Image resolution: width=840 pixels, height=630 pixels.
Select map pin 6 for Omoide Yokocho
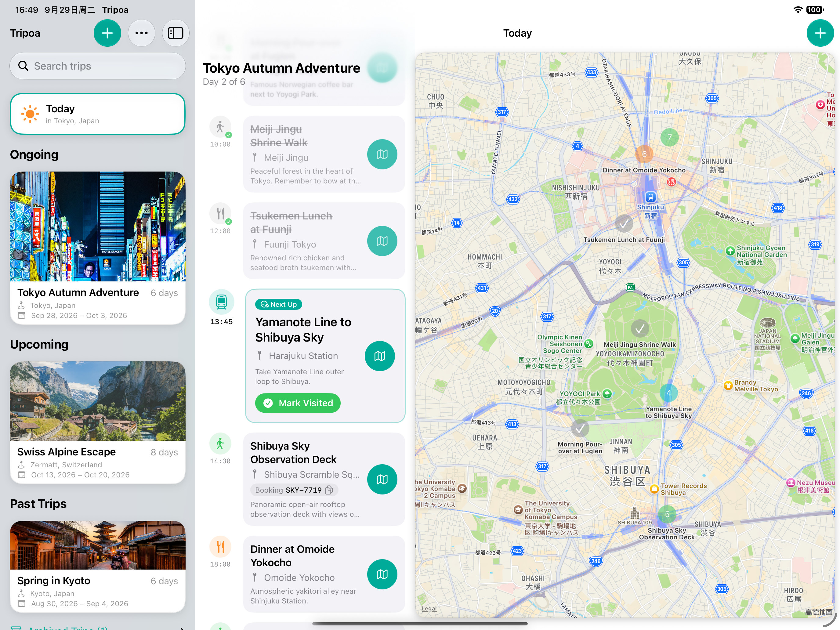click(644, 154)
